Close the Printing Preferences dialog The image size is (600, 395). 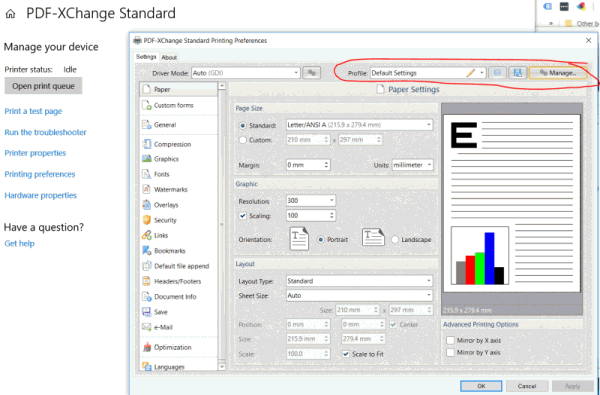tap(589, 40)
